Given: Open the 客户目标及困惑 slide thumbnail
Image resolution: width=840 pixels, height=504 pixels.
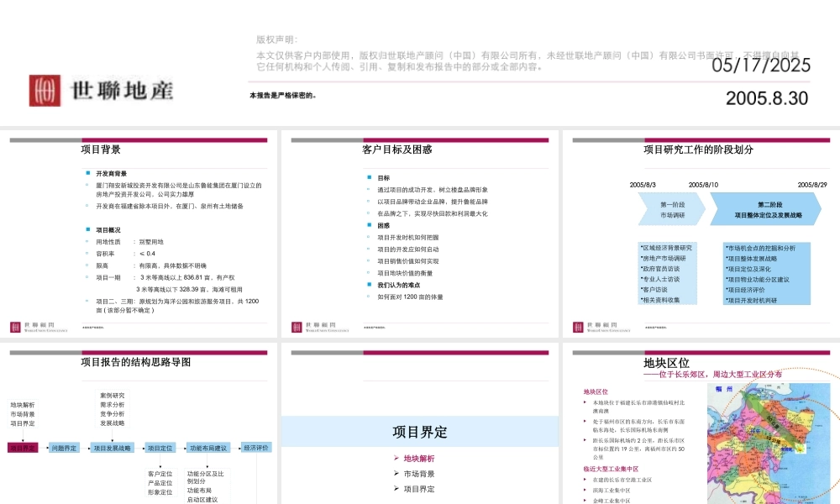Looking at the screenshot, I should (x=419, y=234).
